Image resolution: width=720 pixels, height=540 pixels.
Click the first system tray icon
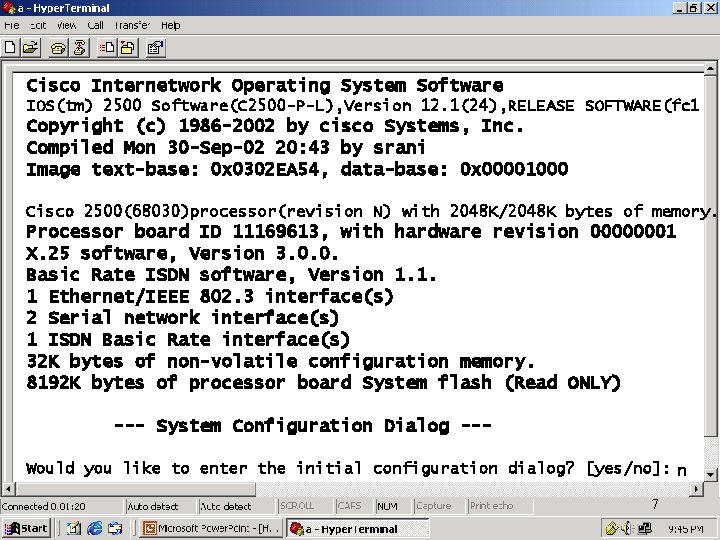coord(611,529)
